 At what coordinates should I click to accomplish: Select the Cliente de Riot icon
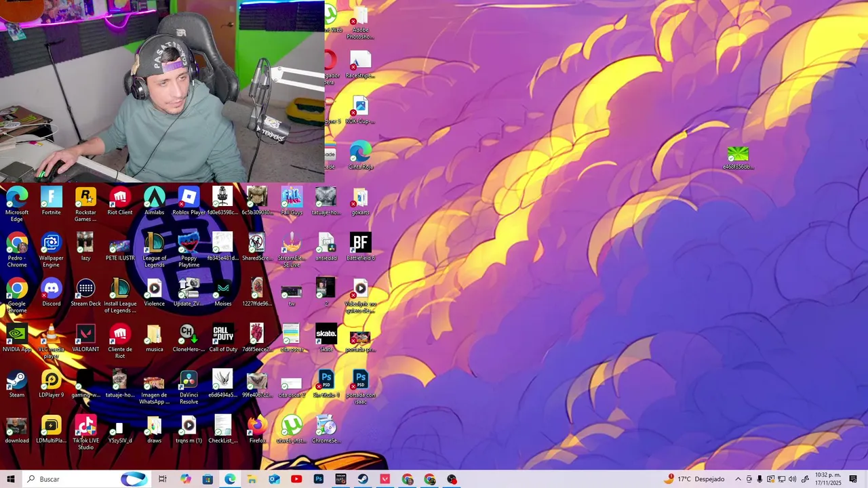pyautogui.click(x=120, y=341)
